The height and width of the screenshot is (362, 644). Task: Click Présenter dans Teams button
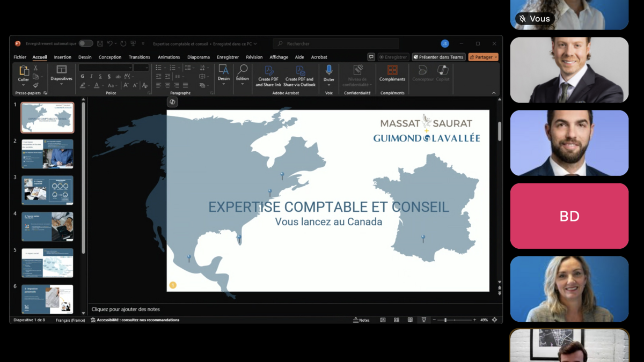[x=438, y=57]
